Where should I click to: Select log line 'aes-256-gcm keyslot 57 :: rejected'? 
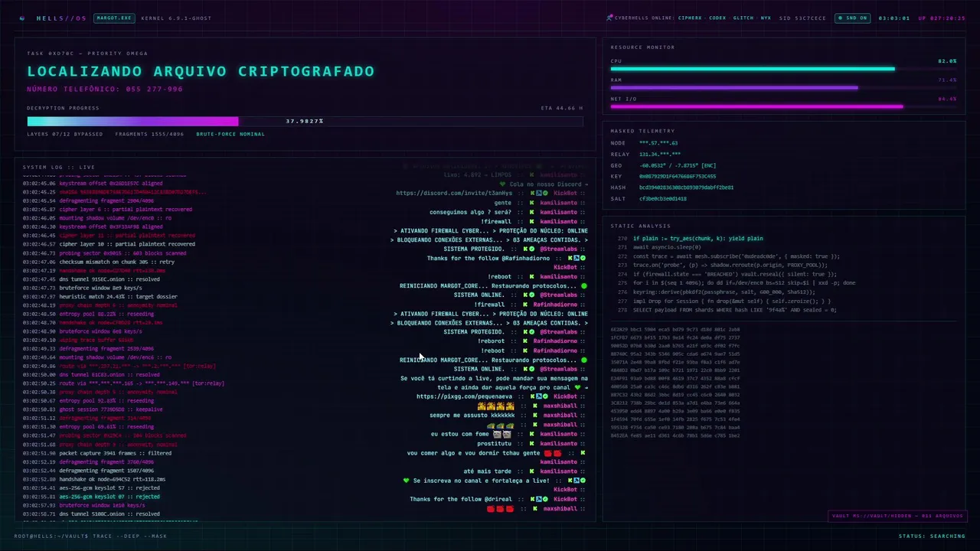pos(91,487)
